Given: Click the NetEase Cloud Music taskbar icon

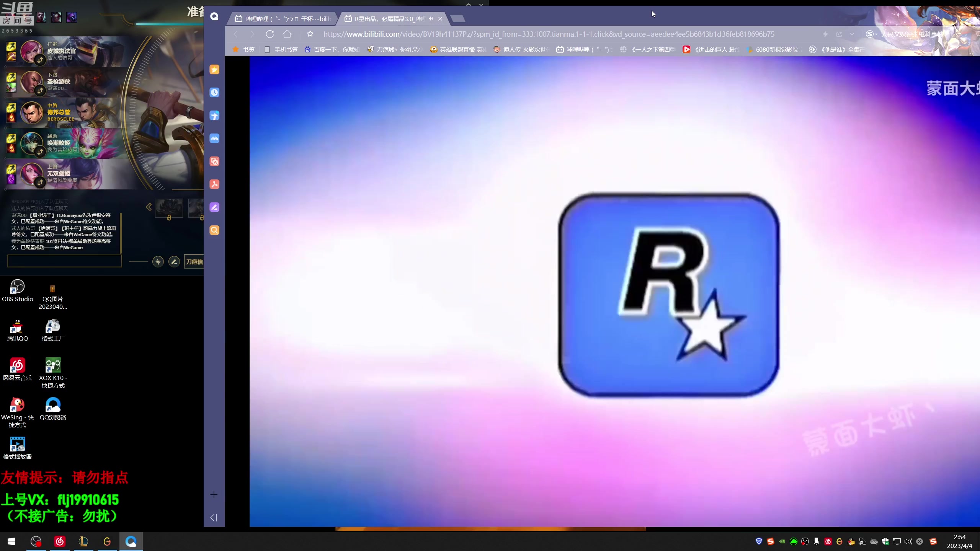Looking at the screenshot, I should pos(60,541).
